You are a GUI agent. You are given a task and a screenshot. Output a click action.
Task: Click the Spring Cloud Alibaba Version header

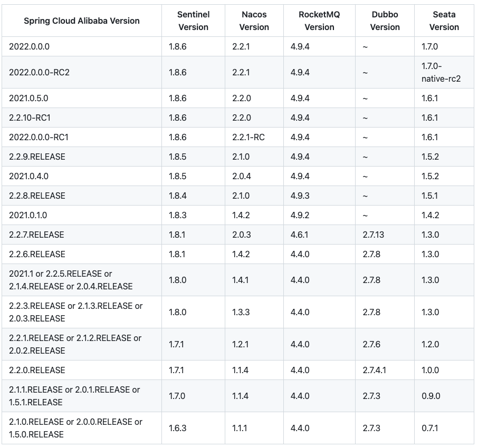click(82, 21)
